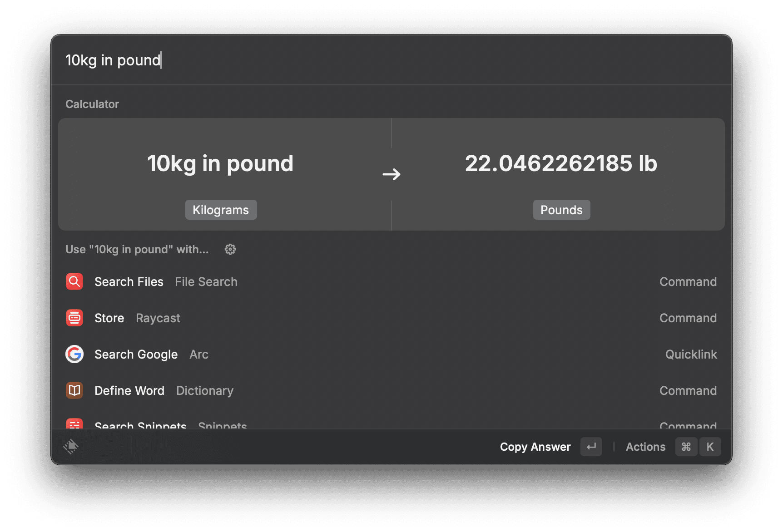Click the arrow between conversion values
This screenshot has width=783, height=532.
pyautogui.click(x=392, y=174)
